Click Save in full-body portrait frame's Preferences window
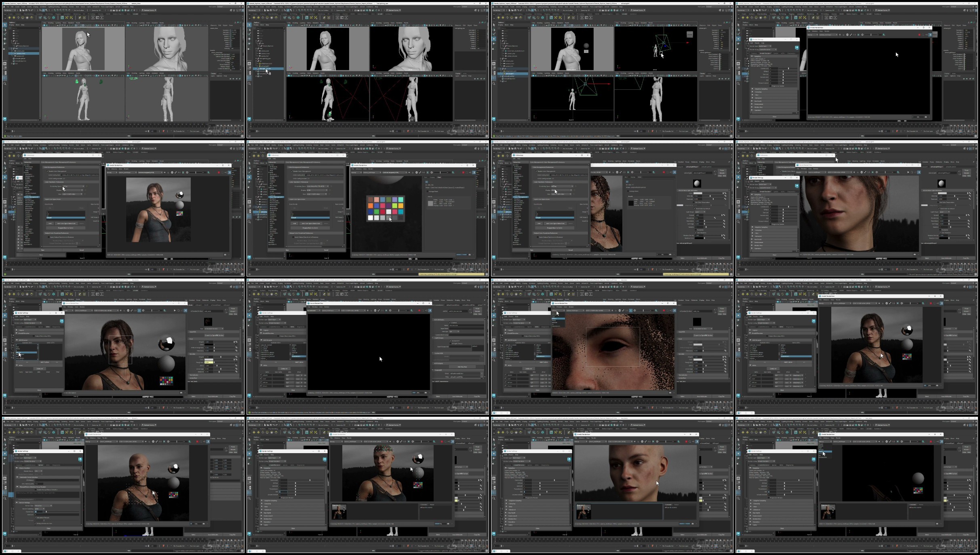 [43, 250]
